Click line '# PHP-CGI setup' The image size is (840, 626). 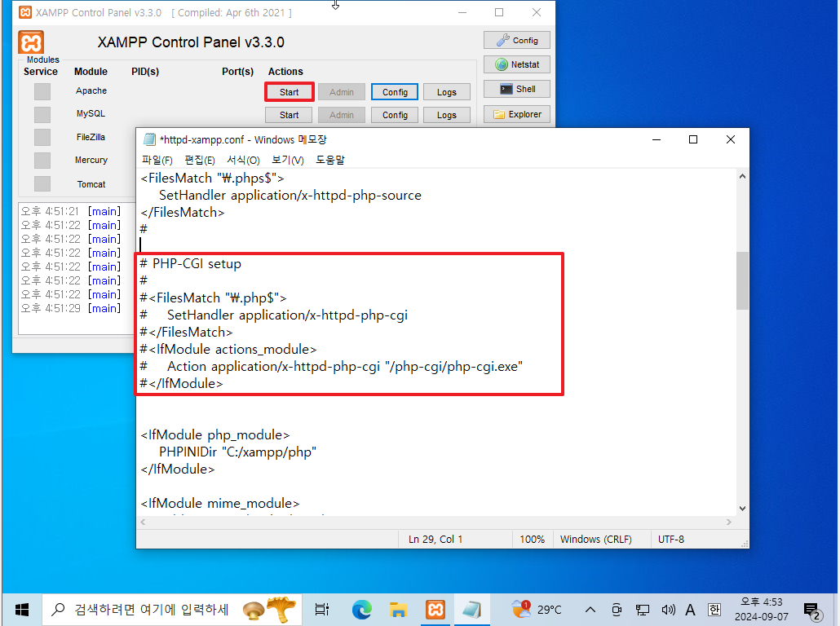point(191,263)
